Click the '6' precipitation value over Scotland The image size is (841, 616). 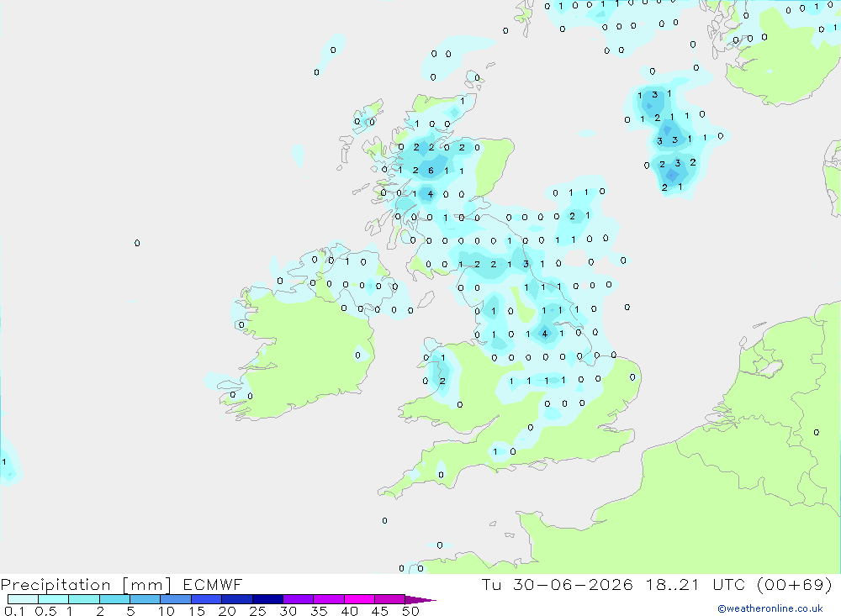tap(431, 171)
